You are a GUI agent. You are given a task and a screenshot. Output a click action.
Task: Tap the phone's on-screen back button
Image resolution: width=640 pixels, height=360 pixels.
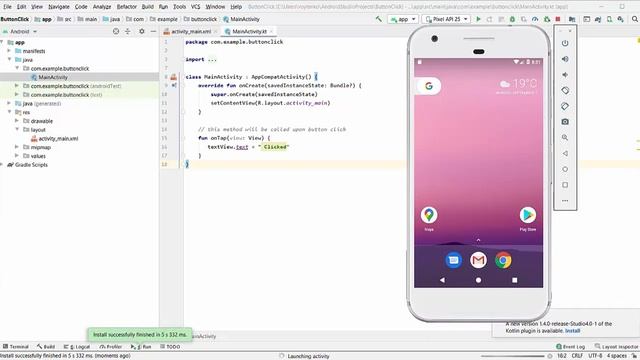point(442,280)
